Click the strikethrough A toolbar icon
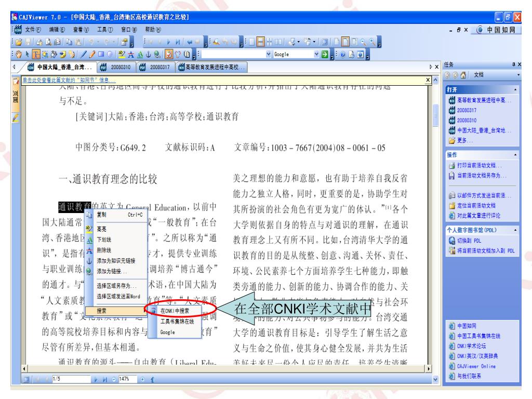The height and width of the screenshot is (399, 532). click(x=131, y=54)
